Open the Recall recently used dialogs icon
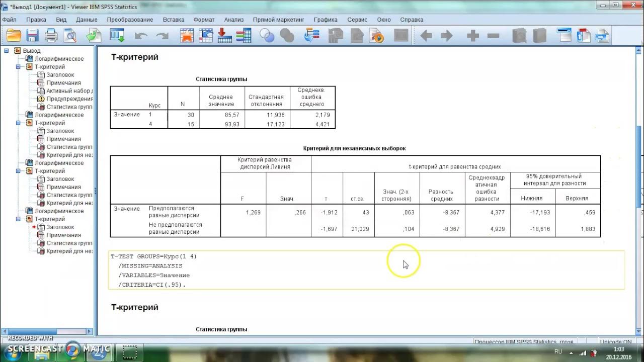644x362 pixels. 117,36
